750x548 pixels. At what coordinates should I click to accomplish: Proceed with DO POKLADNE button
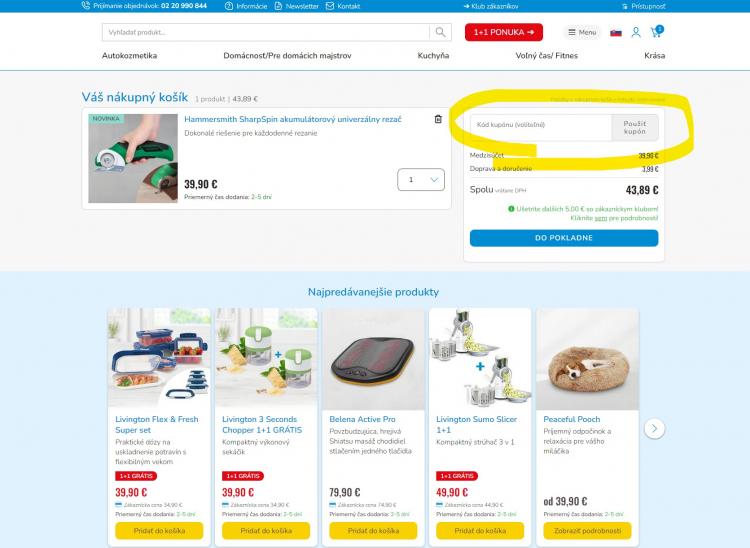pyautogui.click(x=564, y=238)
